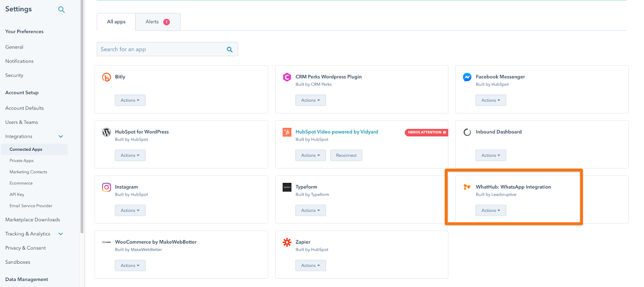Click the Search for an app field

tap(167, 49)
